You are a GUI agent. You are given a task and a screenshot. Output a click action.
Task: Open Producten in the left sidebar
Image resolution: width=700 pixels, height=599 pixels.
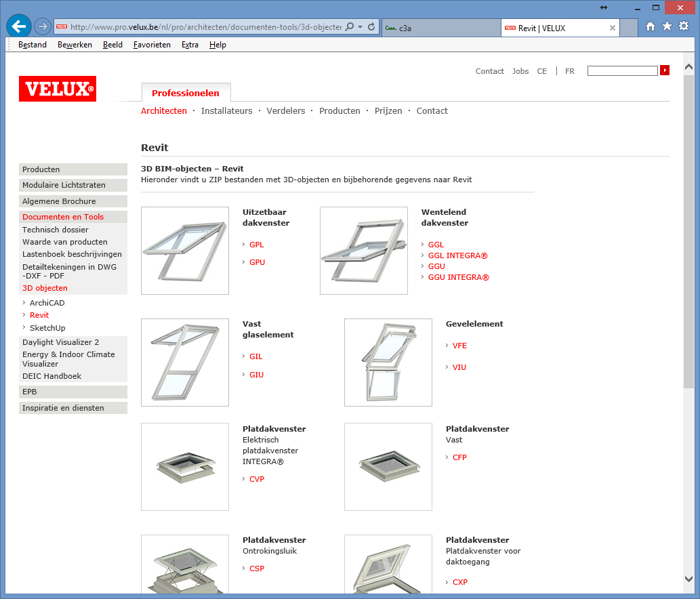[x=73, y=169]
